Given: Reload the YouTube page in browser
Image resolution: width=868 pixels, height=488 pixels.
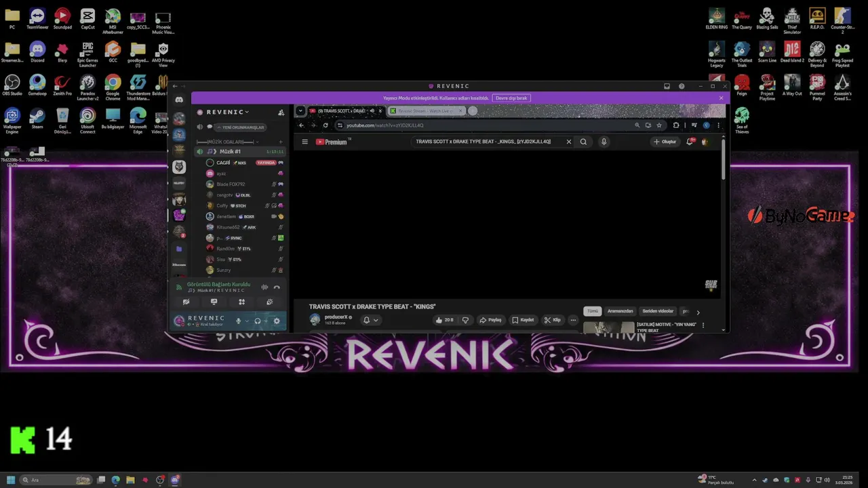Looking at the screenshot, I should (x=325, y=125).
